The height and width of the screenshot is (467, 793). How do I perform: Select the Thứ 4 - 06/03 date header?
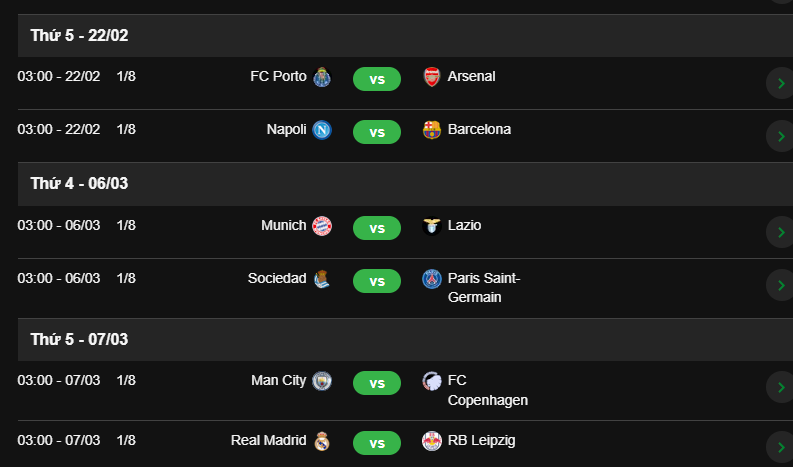click(405, 184)
